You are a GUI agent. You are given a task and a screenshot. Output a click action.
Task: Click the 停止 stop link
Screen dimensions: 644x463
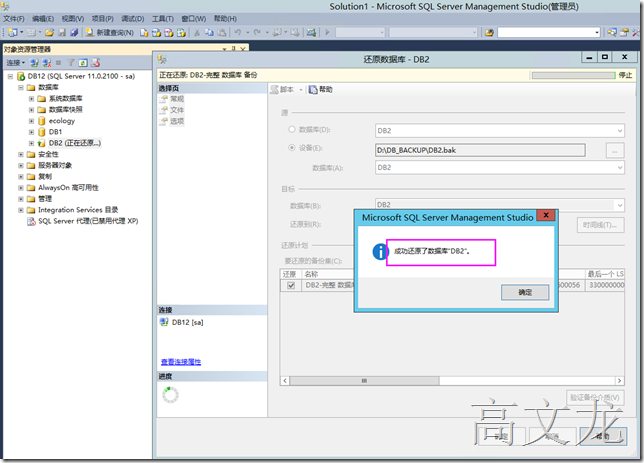coord(625,75)
